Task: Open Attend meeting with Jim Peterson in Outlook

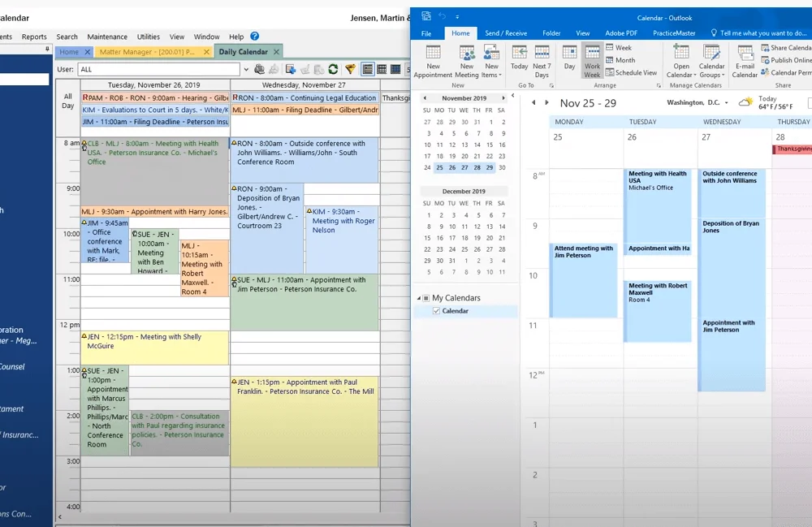Action: 584,280
